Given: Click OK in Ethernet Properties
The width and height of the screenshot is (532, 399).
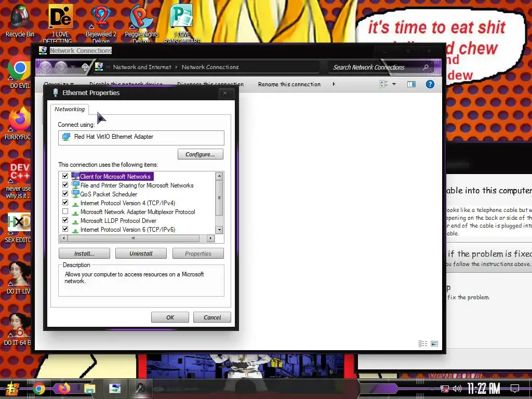Looking at the screenshot, I should [170, 317].
